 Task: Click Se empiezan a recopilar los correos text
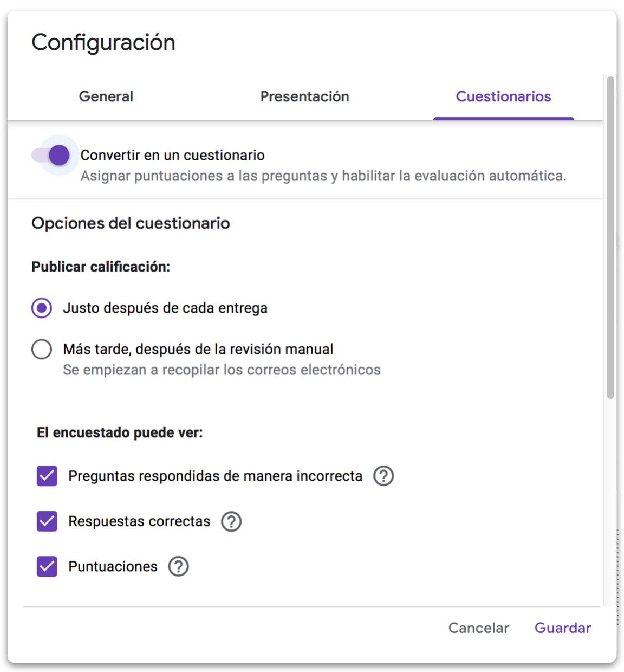pos(222,370)
